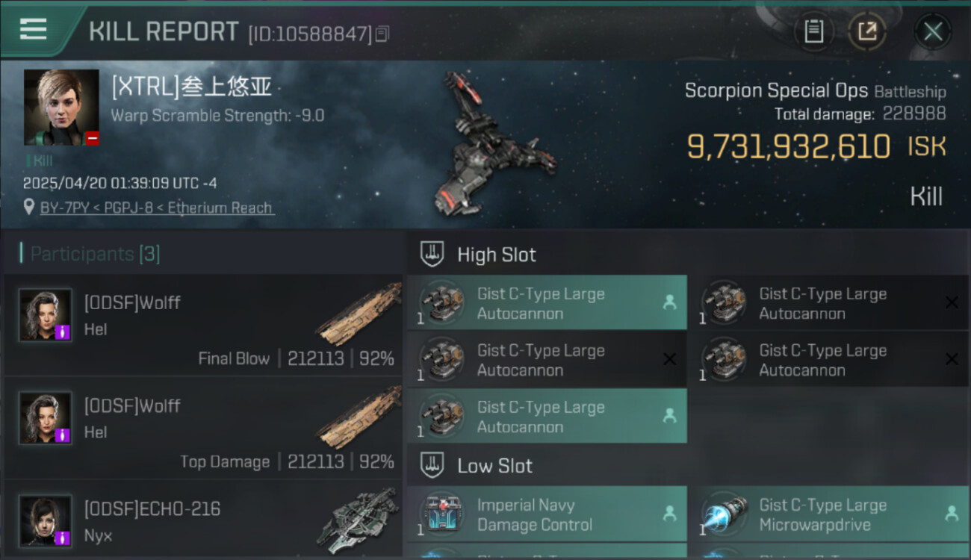Screen dimensions: 971x560
Task: View victim character portrait
Action: (x=61, y=108)
